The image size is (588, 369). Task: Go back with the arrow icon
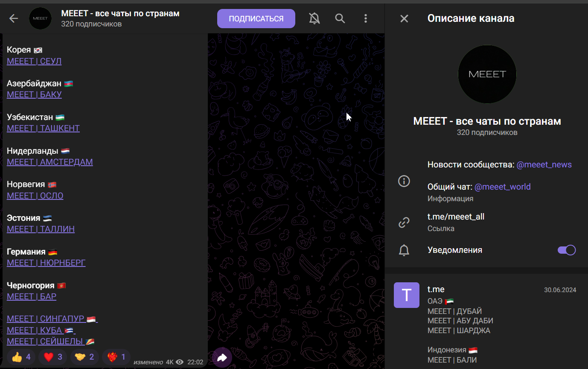tap(14, 18)
